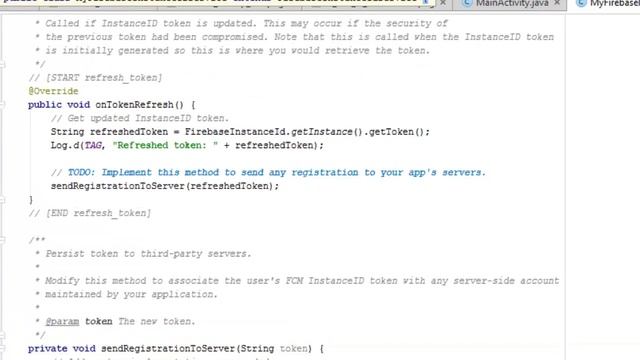Click the fold marker at onTokenRefresh closing brace
Image resolution: width=640 pixels, height=360 pixels.
coord(2,200)
